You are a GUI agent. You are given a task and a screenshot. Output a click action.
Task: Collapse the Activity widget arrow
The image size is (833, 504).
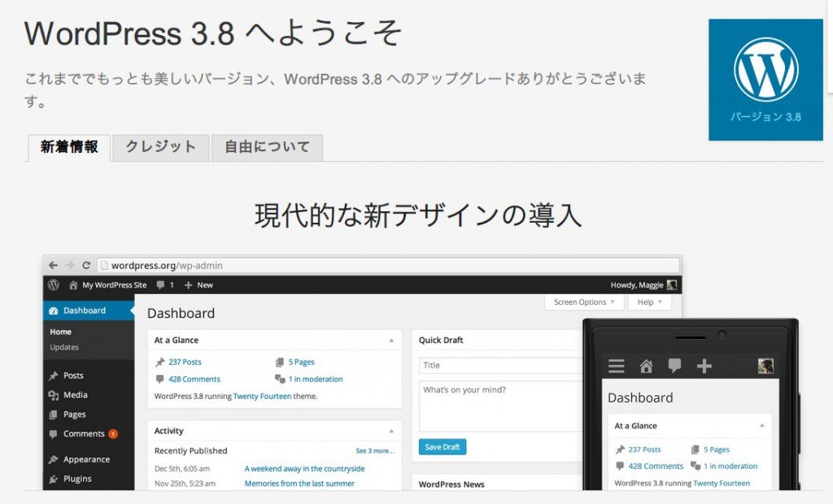coord(391,432)
